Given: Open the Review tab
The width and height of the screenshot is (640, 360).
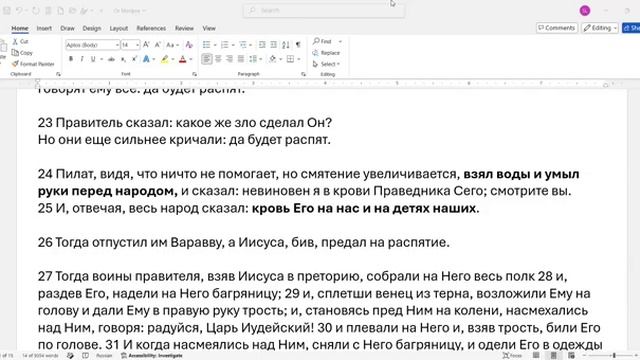Looking at the screenshot, I should click(184, 28).
